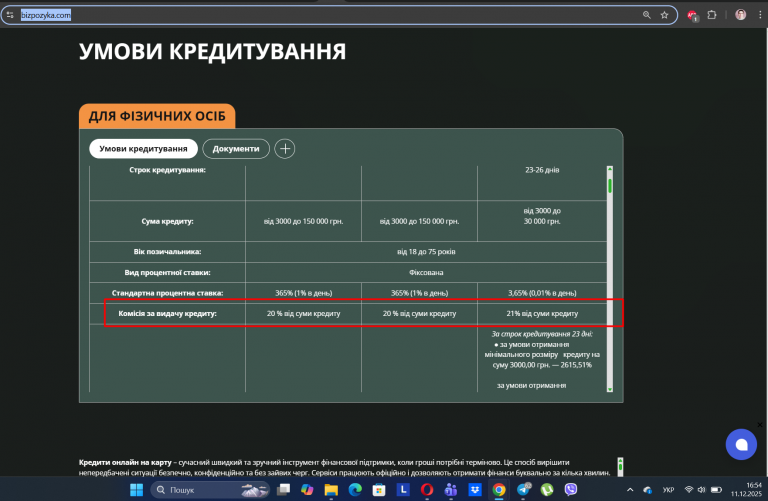Select the ДЛЯ ФІЗИЧНИХ ОСІБ orange tab
Viewport: 768px width, 501px height.
(x=157, y=116)
